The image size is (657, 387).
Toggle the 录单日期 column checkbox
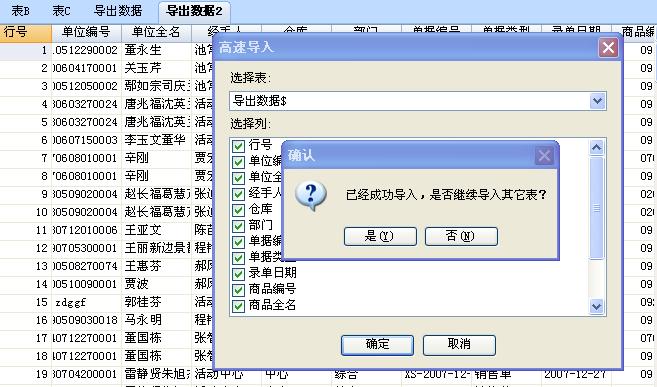click(238, 274)
